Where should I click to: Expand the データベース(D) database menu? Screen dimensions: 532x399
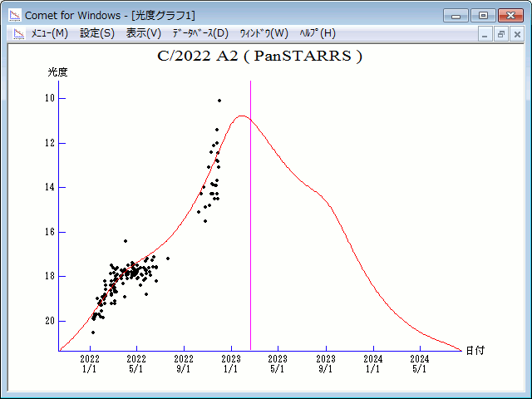[x=199, y=33]
